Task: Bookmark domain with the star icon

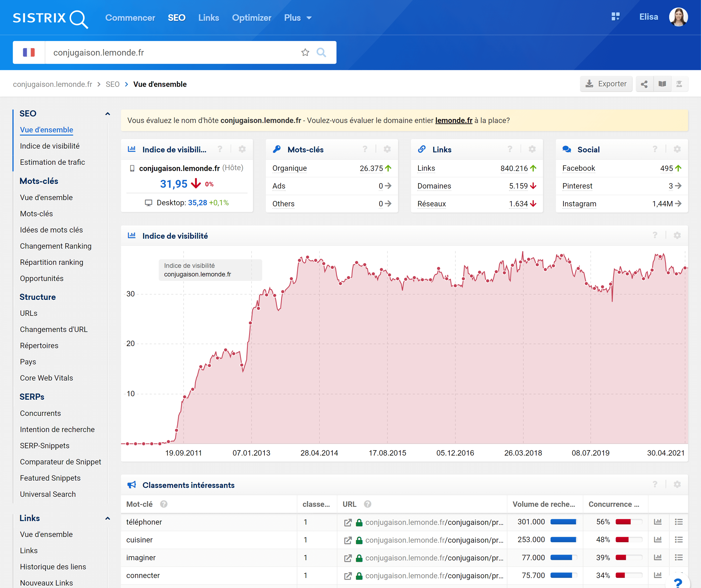Action: coord(305,52)
